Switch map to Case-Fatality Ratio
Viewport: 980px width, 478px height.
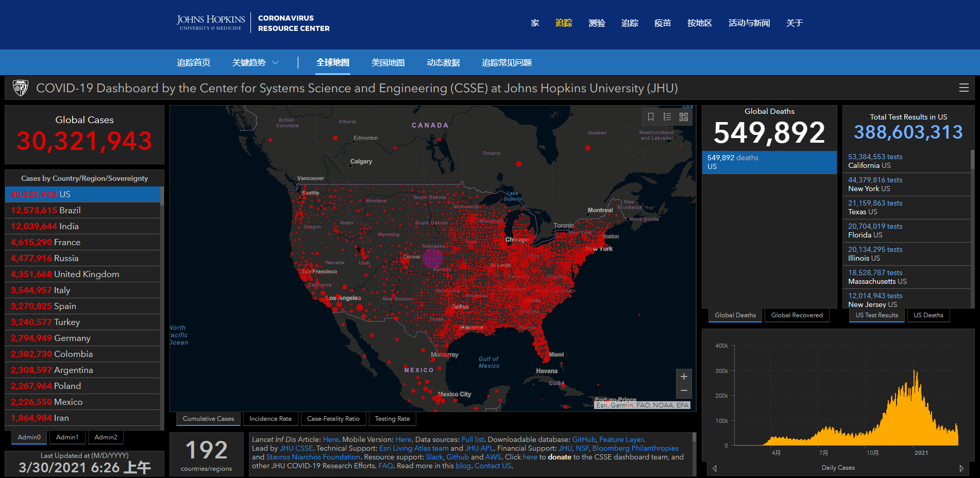click(333, 419)
